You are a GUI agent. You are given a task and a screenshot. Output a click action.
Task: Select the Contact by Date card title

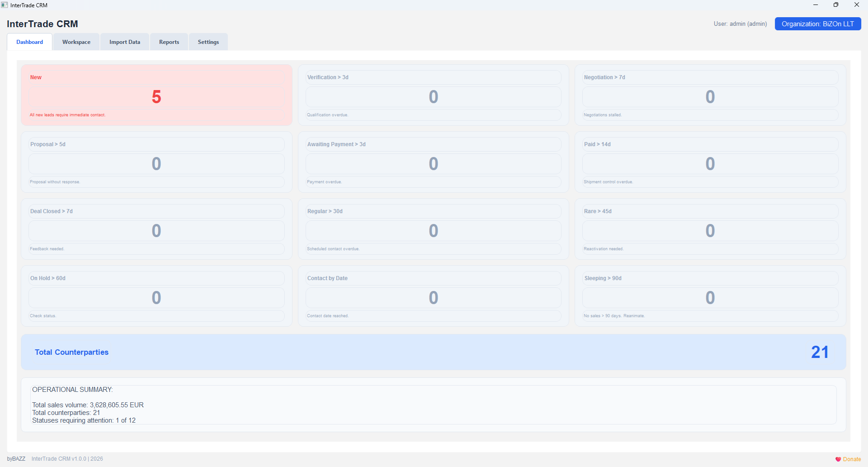click(328, 278)
